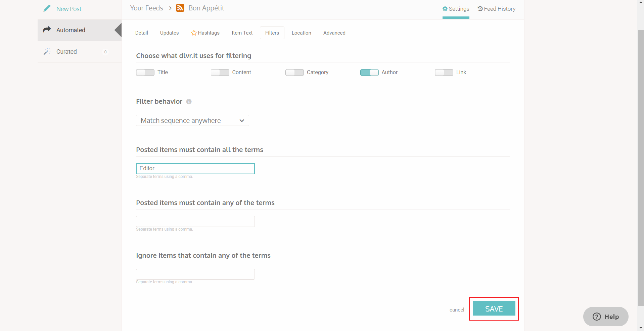The image size is (644, 331).
Task: Toggle the Content filter switch
Action: [x=220, y=73]
